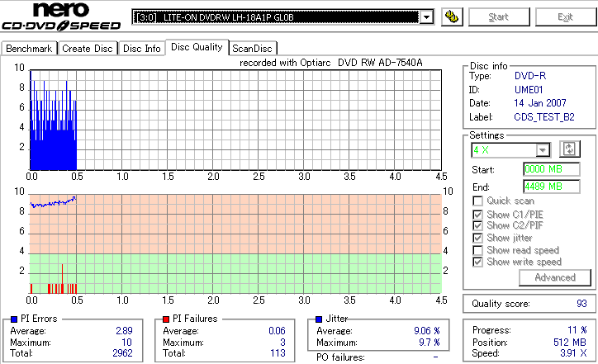Click the PO failures label
This screenshot has width=598, height=364.
coord(340,357)
